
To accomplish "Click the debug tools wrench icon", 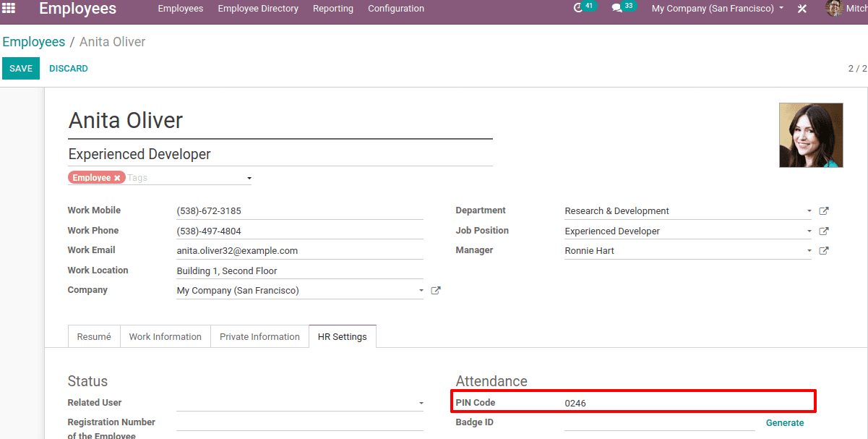I will (x=802, y=9).
